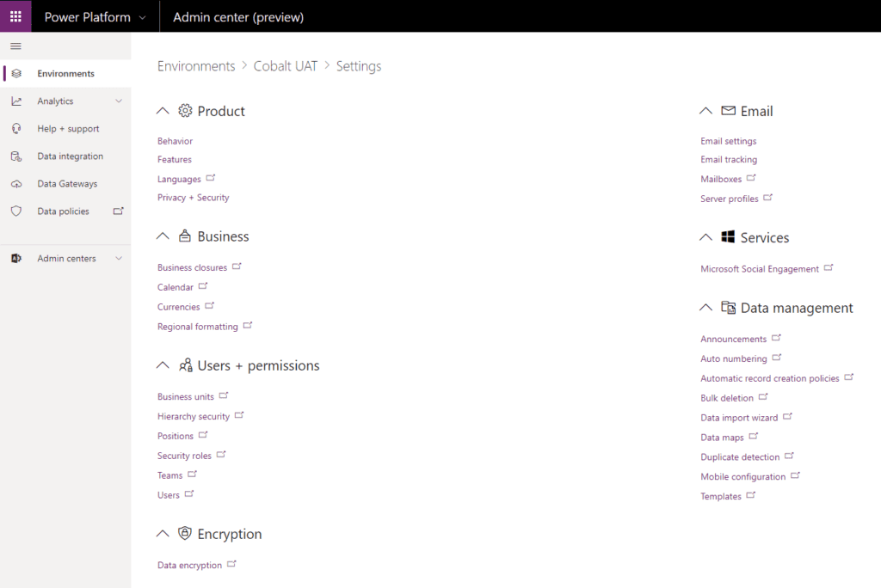Open the Features settings link
Screen dimensions: 881x588
[174, 160]
